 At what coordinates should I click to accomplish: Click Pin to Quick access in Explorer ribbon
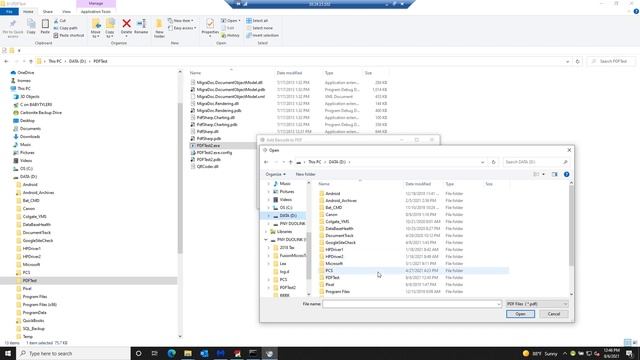tap(13, 28)
